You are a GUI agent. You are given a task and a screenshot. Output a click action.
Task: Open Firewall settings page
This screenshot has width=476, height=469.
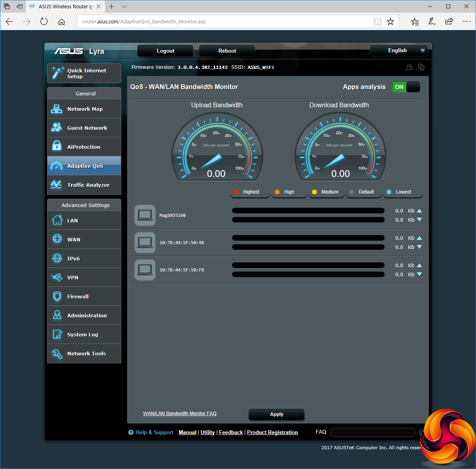[x=84, y=296]
